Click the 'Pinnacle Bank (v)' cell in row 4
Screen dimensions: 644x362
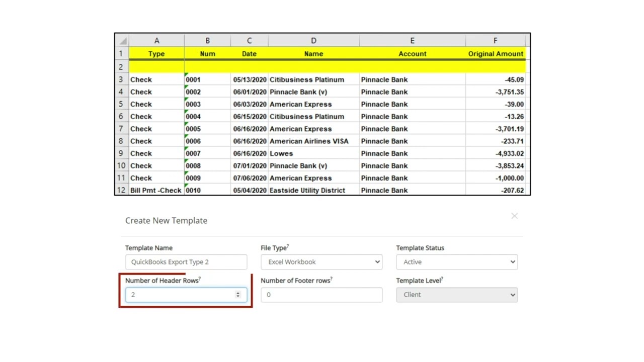(313, 92)
